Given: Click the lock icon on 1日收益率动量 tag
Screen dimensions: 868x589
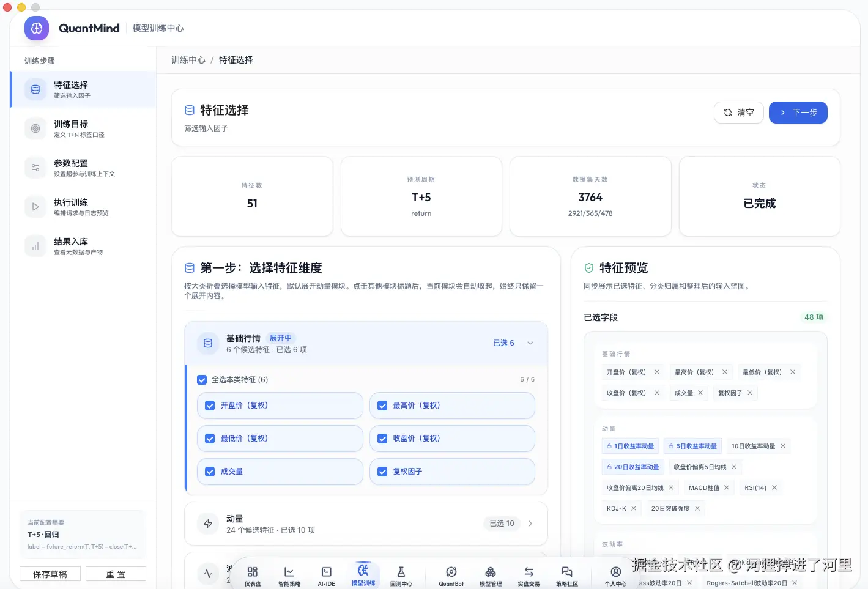Looking at the screenshot, I should coord(609,446).
